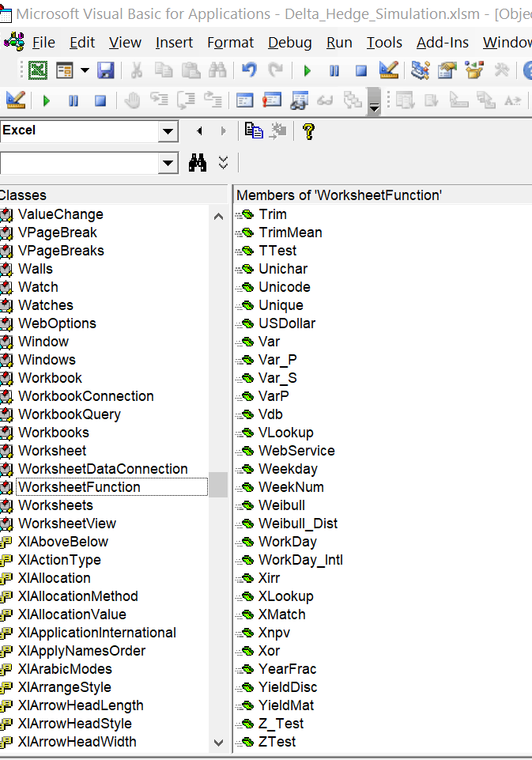The height and width of the screenshot is (760, 532).
Task: Click the Copy icon in Standard toolbar
Action: pyautogui.click(x=164, y=70)
